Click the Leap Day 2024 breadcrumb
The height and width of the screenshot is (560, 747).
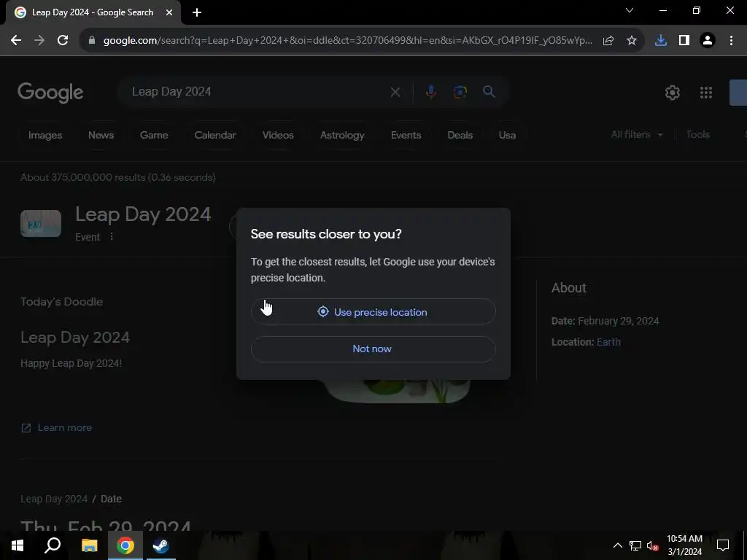[54, 499]
